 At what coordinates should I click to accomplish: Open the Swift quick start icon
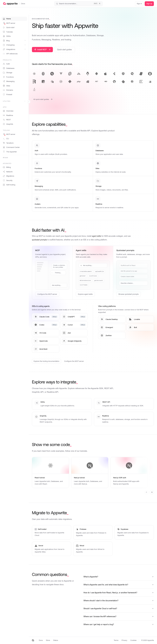[x=150, y=82]
